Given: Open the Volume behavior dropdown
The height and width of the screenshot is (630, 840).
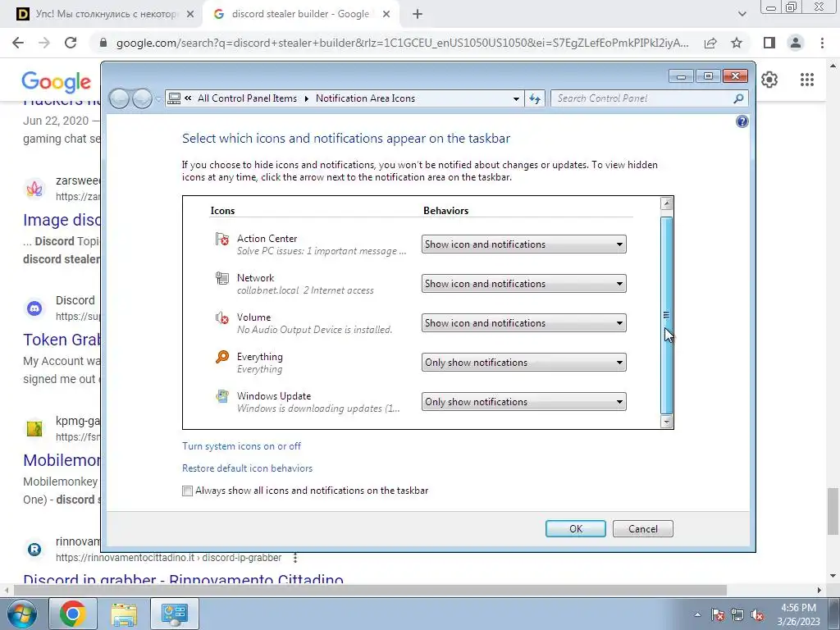Looking at the screenshot, I should tap(523, 323).
